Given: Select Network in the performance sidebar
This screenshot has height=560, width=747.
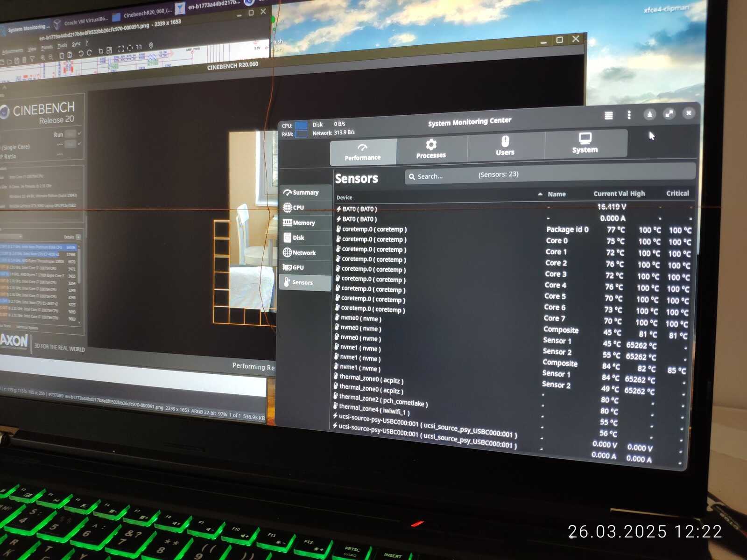Looking at the screenshot, I should [305, 252].
